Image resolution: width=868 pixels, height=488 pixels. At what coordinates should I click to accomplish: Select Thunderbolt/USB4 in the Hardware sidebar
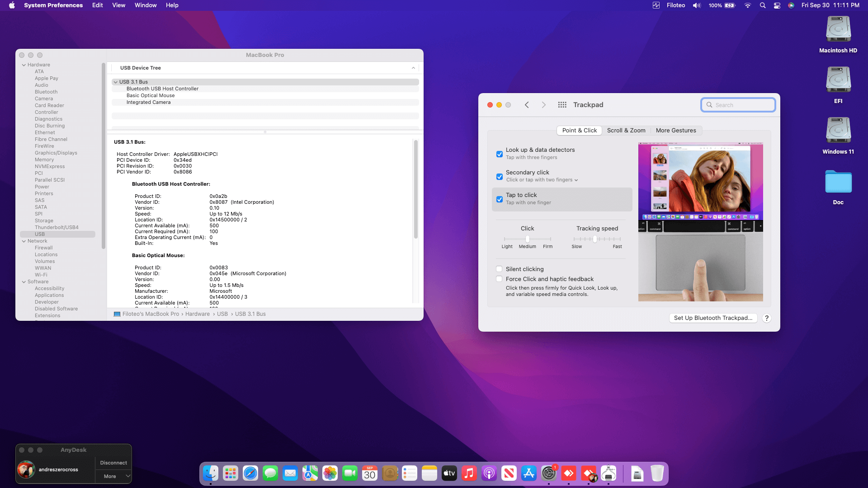point(57,228)
